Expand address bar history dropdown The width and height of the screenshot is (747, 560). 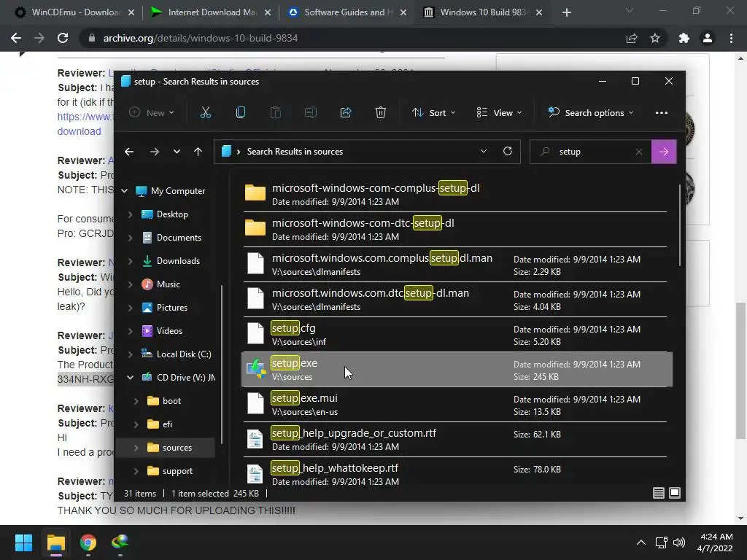click(484, 151)
